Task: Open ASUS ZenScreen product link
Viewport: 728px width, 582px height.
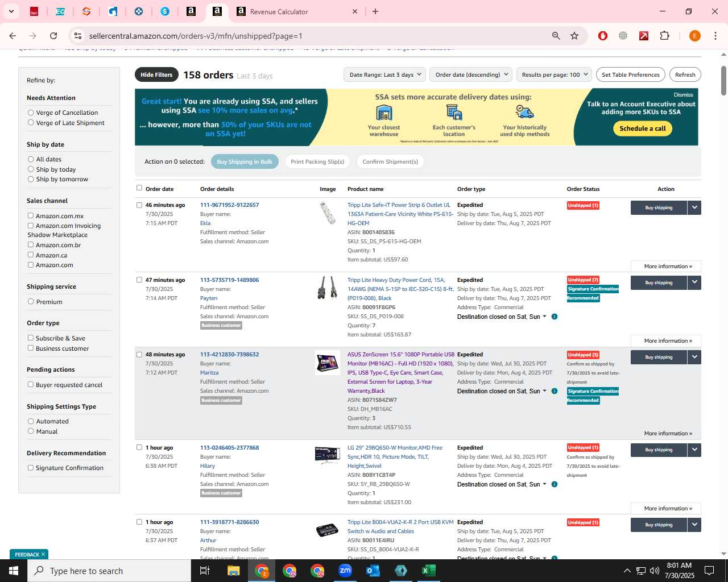Action: [x=401, y=372]
